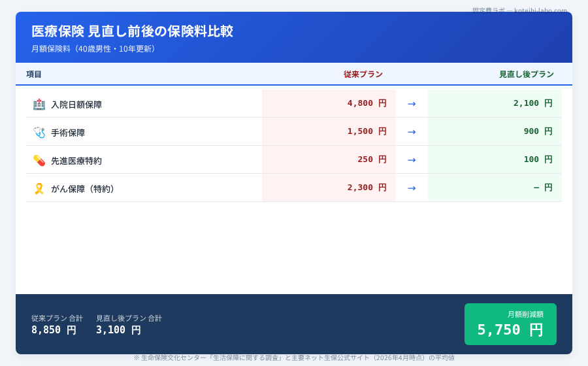The image size is (588, 366).
Task: Select the stethoscope icon beside 手術保障
Action: coord(39,132)
